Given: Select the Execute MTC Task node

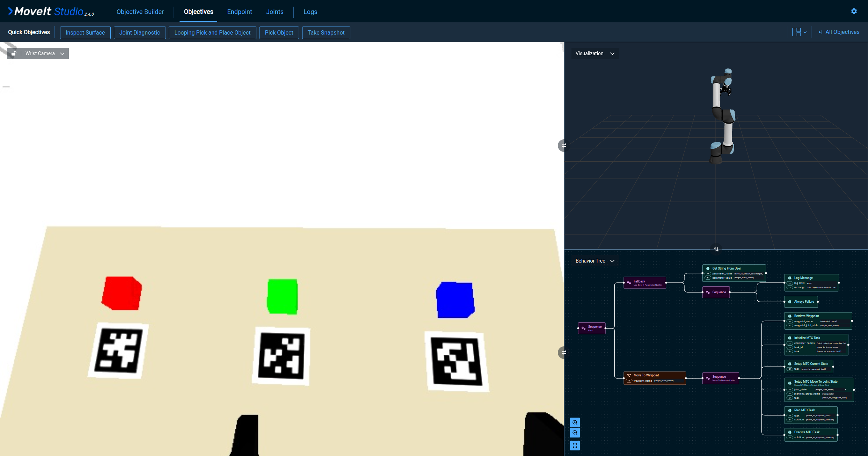Looking at the screenshot, I should (811, 435).
